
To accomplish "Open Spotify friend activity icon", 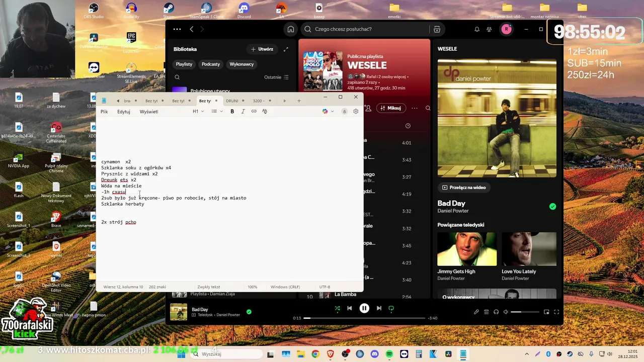I will click(489, 29).
